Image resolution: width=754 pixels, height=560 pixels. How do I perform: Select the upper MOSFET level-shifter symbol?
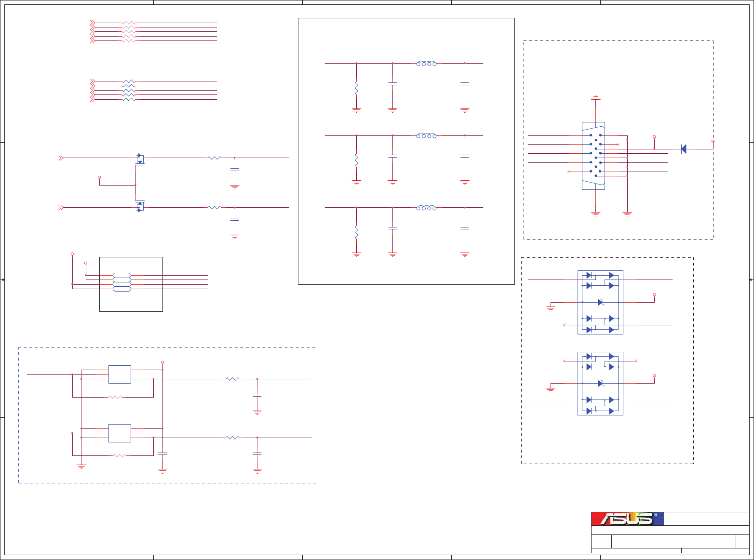click(140, 159)
